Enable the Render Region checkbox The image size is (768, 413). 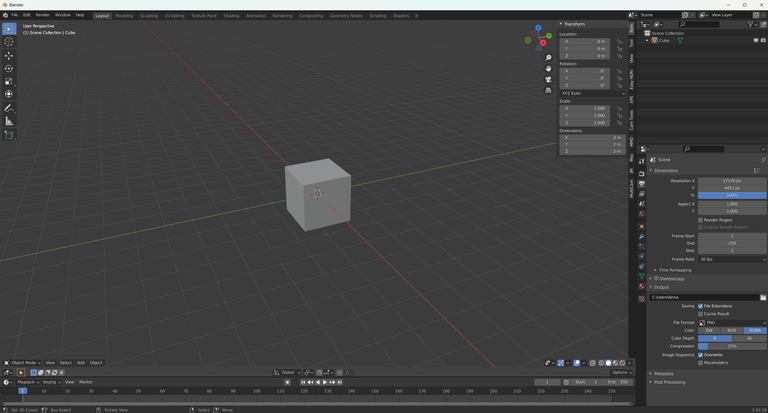tap(700, 220)
